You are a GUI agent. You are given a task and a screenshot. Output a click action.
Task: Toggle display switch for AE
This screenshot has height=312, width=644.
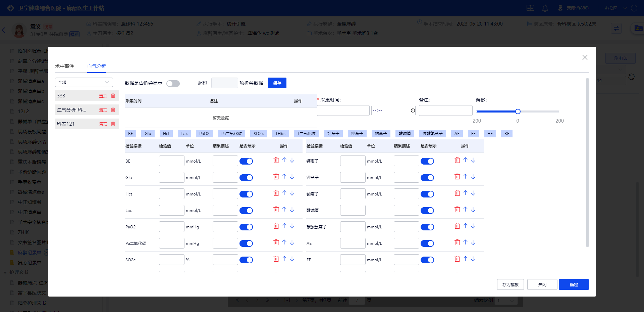click(427, 243)
